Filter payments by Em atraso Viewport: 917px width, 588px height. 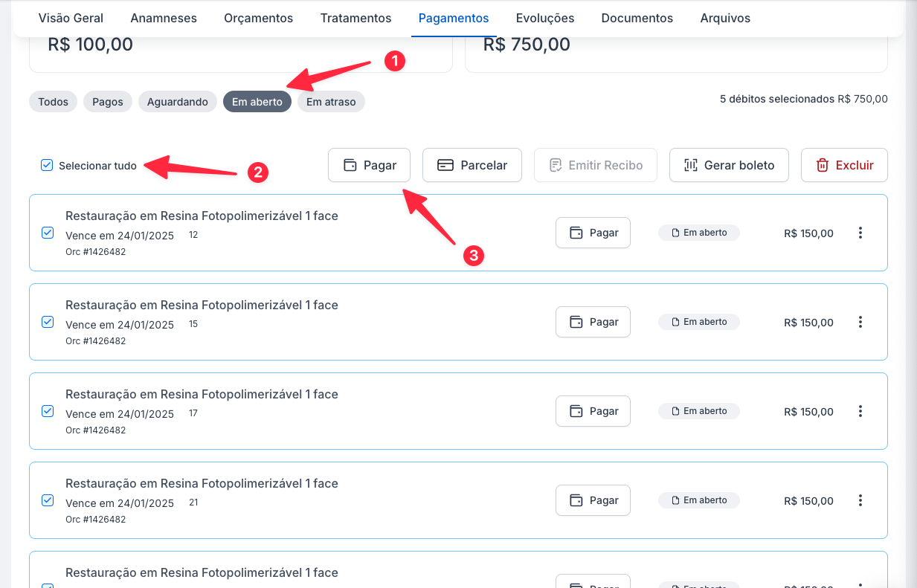pyautogui.click(x=331, y=102)
